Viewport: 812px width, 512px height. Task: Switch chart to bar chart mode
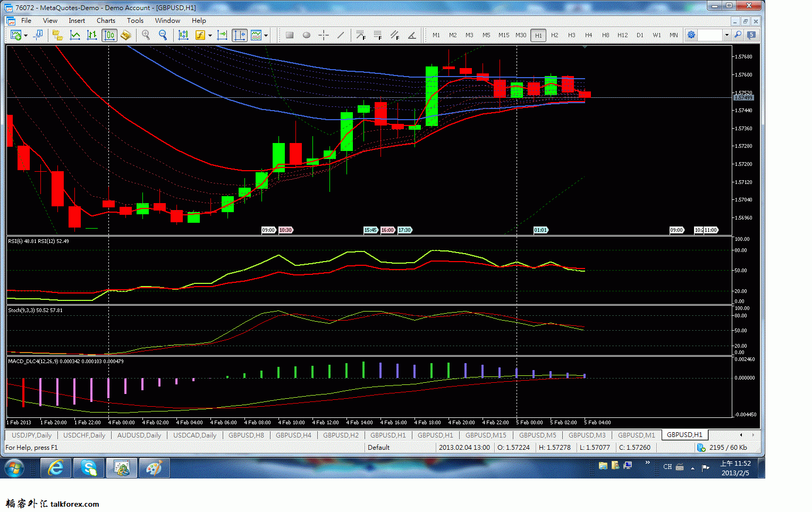coord(92,35)
